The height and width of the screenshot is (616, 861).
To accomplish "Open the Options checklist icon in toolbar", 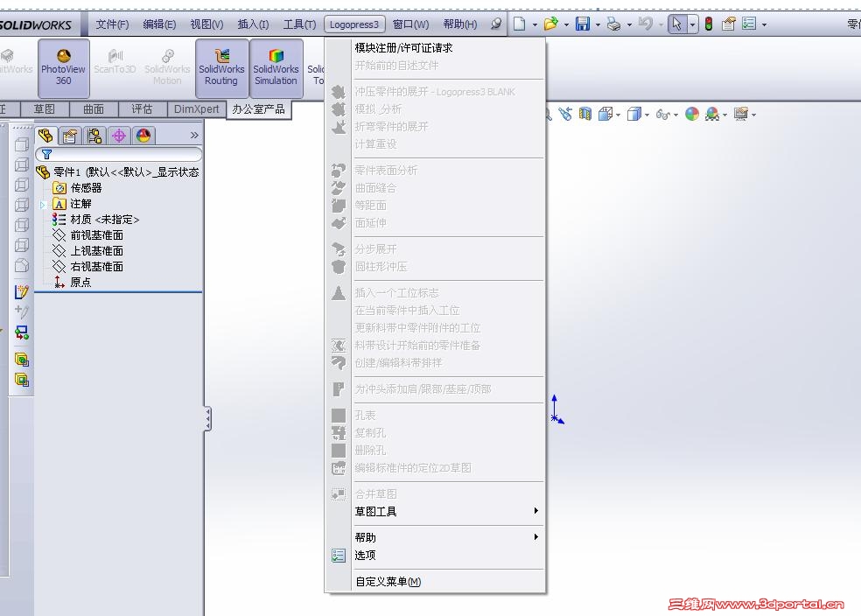I will coord(749,24).
